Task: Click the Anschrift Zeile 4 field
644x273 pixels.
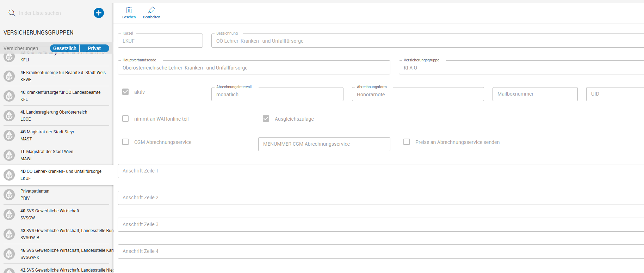Action: pos(381,251)
